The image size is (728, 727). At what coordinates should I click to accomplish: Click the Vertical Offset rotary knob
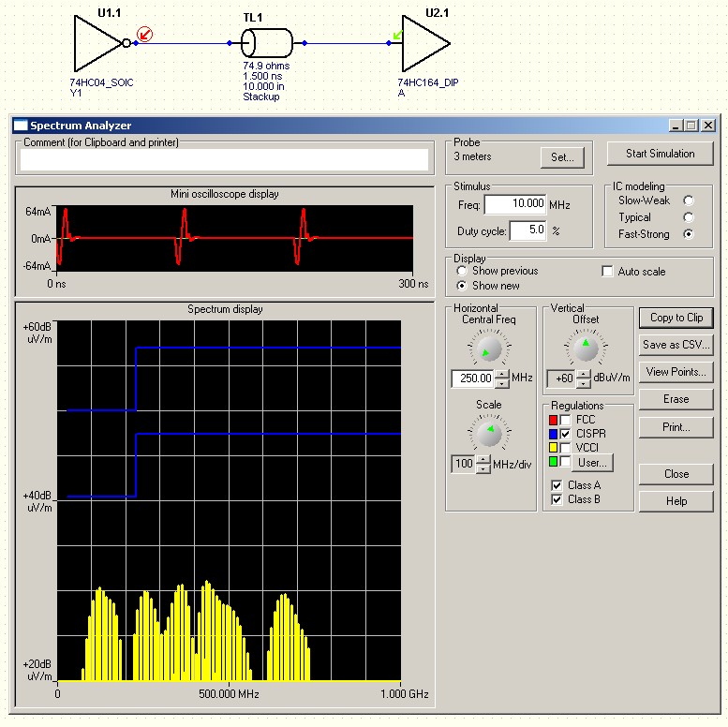586,349
